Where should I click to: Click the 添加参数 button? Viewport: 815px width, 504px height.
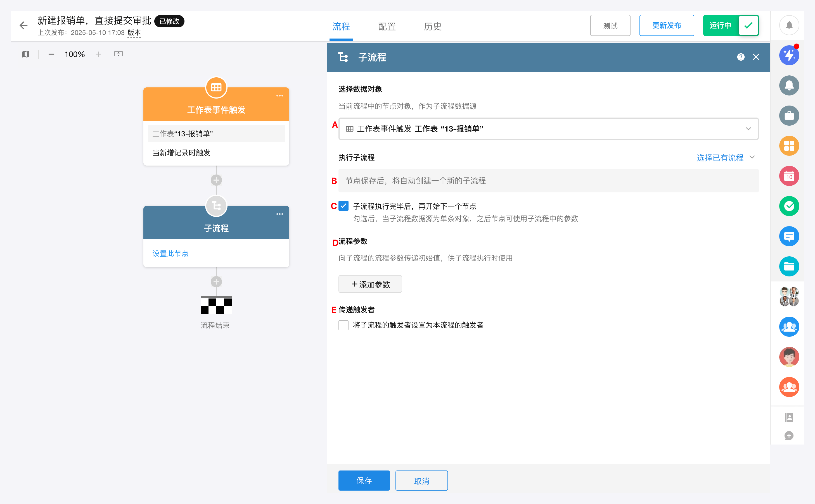(370, 284)
